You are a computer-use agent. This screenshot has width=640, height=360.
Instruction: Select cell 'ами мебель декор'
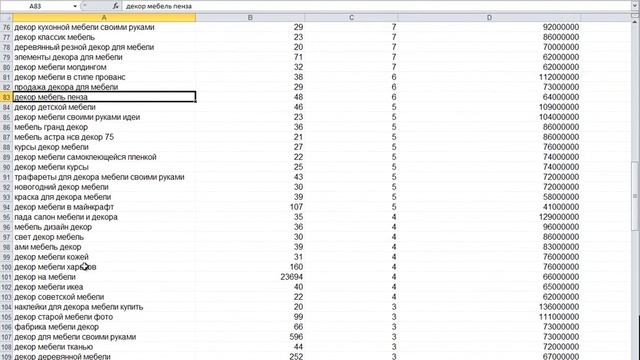click(104, 247)
